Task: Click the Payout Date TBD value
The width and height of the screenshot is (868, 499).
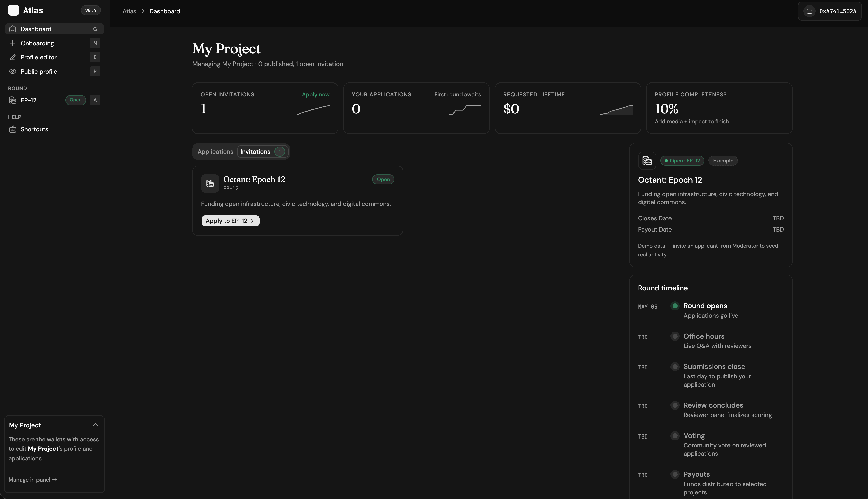Action: pyautogui.click(x=778, y=229)
